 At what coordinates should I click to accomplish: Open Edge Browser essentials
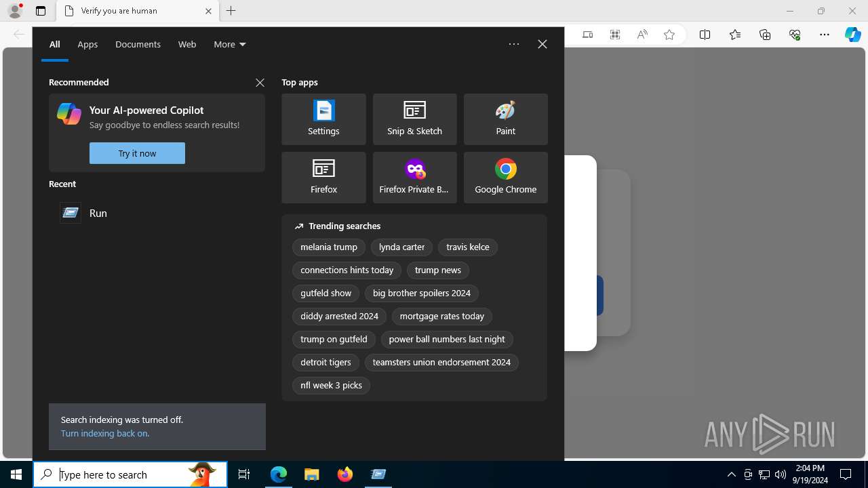pyautogui.click(x=795, y=35)
